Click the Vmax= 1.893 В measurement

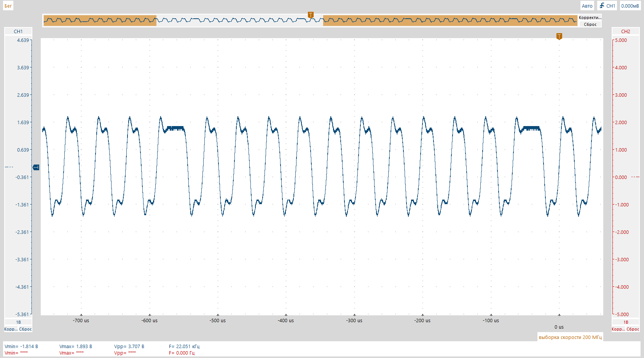[x=76, y=346]
